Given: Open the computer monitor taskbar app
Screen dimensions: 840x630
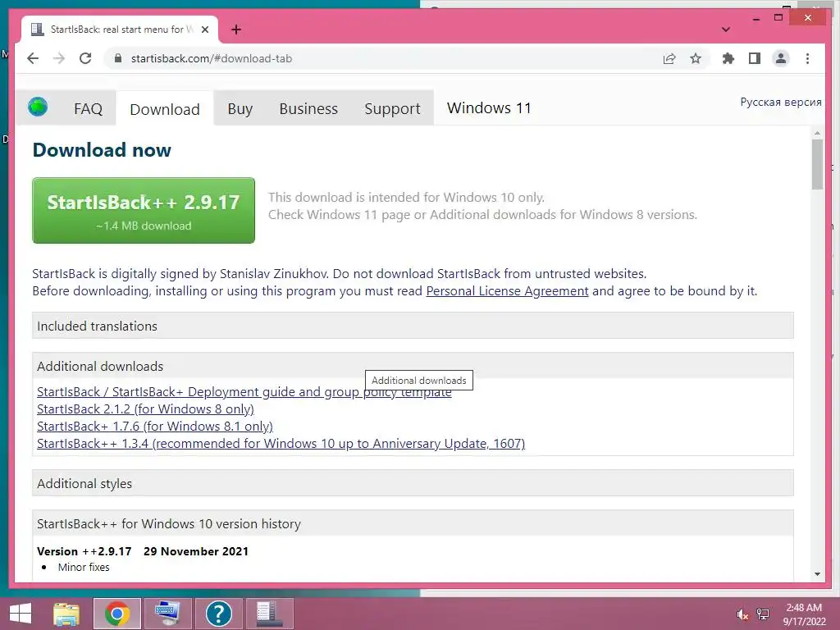Looking at the screenshot, I should click(167, 614).
